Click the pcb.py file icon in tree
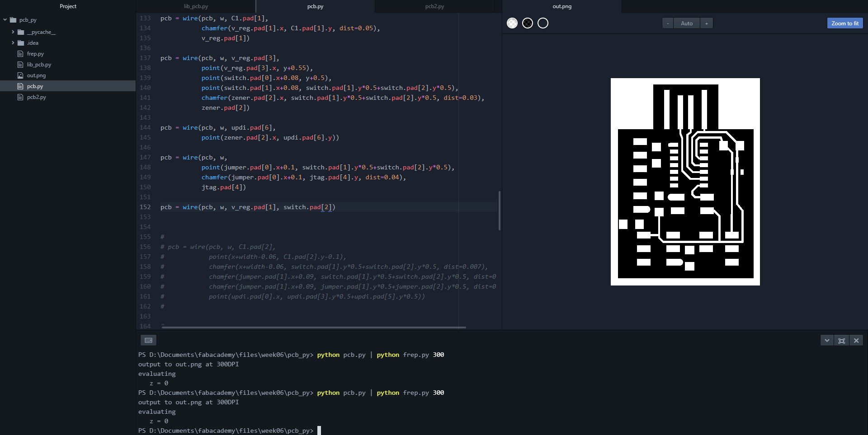The width and height of the screenshot is (868, 435). click(20, 86)
